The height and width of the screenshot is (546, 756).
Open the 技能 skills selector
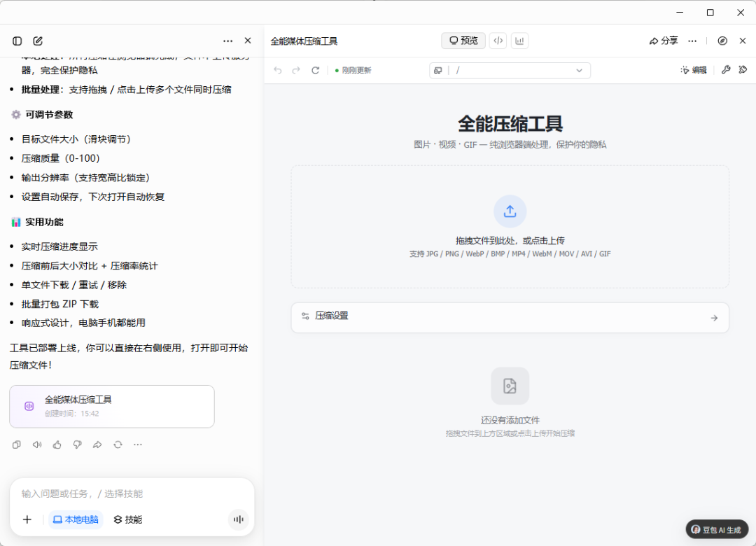[128, 519]
